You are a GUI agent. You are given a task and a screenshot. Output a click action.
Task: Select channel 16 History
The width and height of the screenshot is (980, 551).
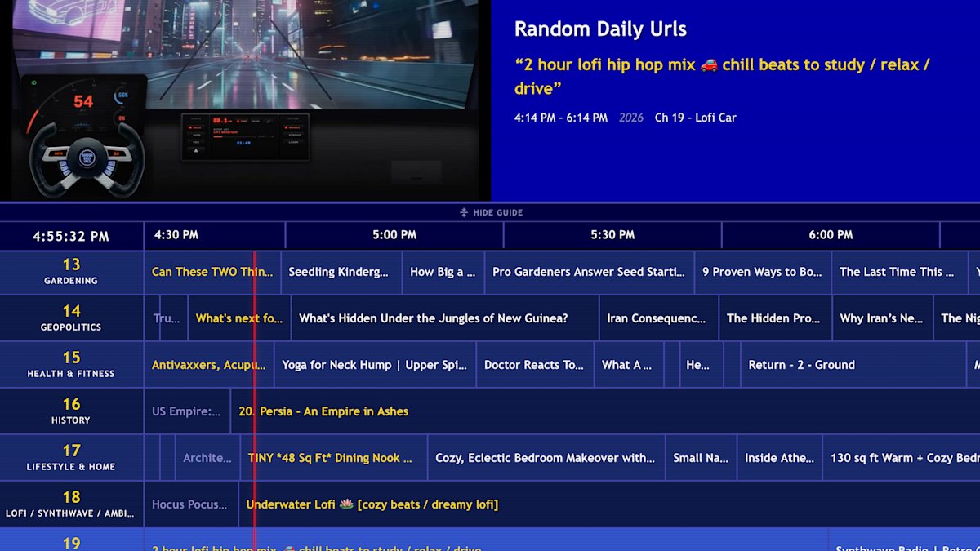click(71, 411)
